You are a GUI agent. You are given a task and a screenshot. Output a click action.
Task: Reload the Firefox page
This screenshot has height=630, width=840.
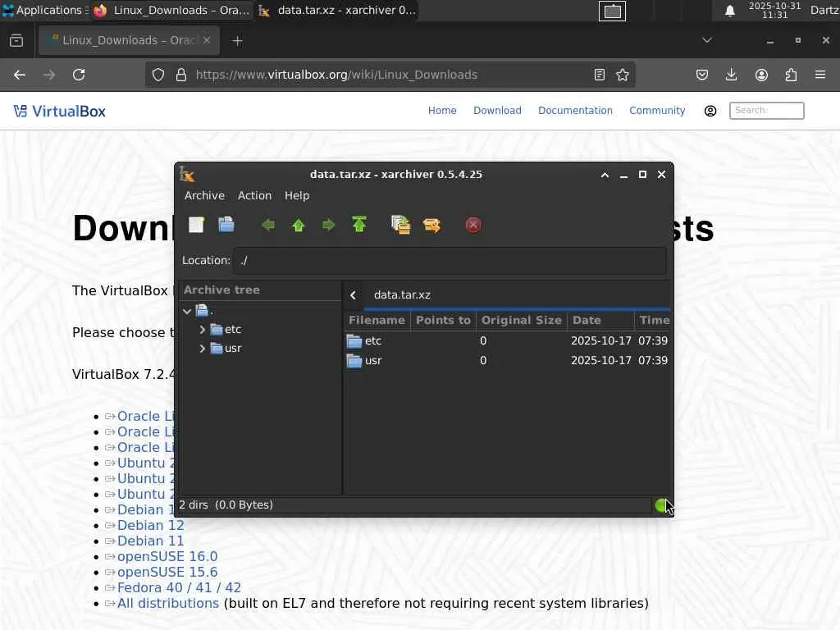point(79,75)
